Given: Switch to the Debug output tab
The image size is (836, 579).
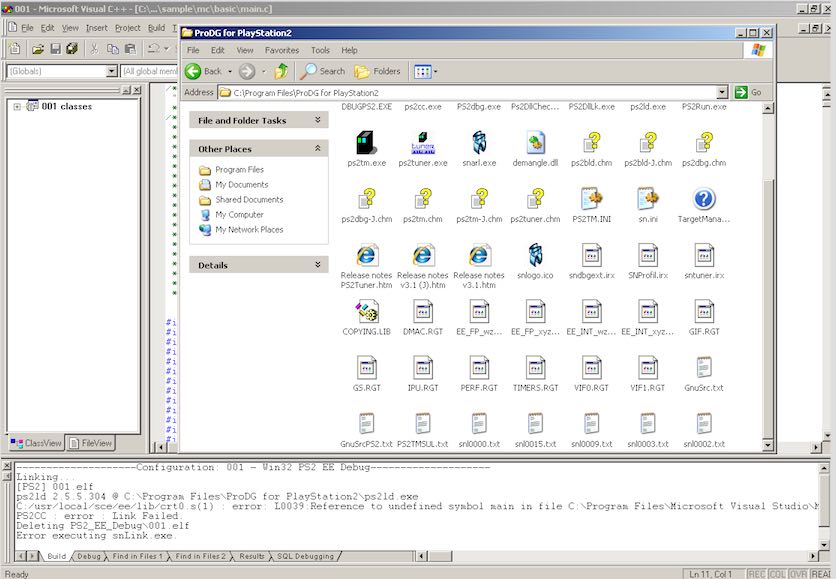Looking at the screenshot, I should (x=89, y=556).
